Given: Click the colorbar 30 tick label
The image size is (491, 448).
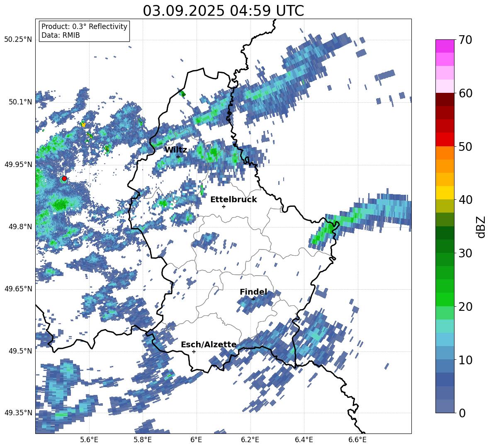Looking at the screenshot, I should pyautogui.click(x=465, y=253).
